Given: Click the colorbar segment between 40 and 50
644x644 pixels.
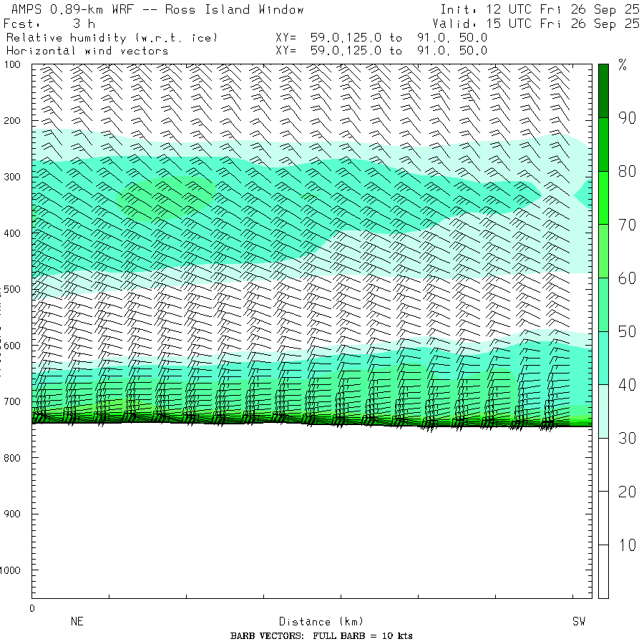Looking at the screenshot, I should [x=603, y=358].
